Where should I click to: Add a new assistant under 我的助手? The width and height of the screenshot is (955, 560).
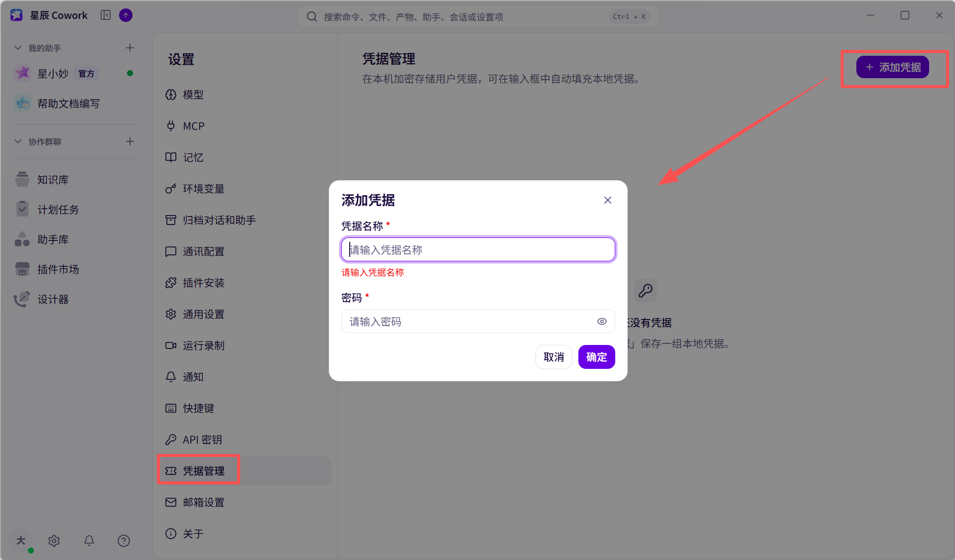point(130,48)
